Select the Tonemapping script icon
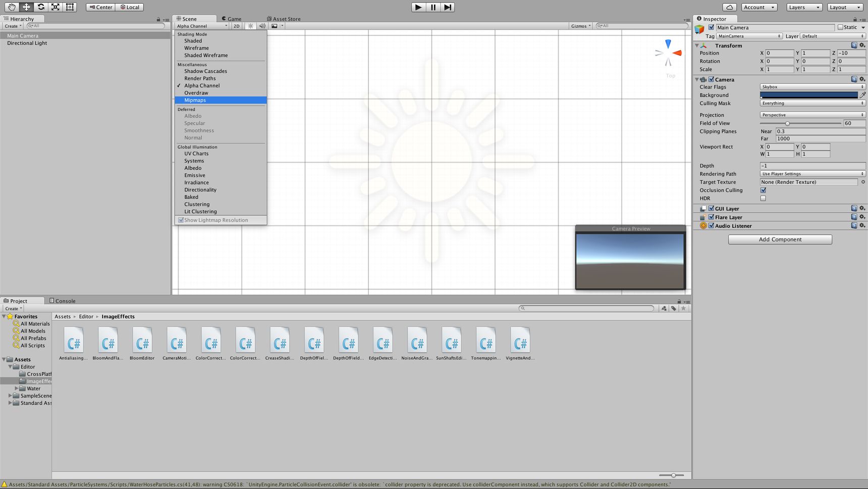The image size is (868, 489). (x=486, y=339)
